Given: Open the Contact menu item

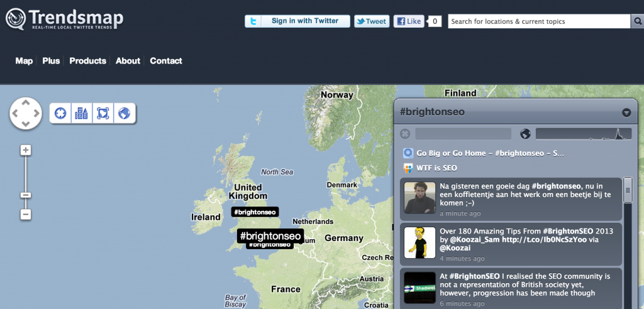Looking at the screenshot, I should click(166, 61).
